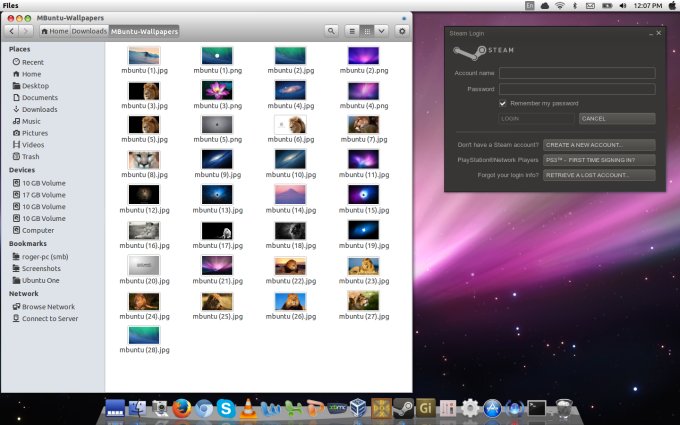Open view options dropdown arrow in toolbar
Image resolution: width=680 pixels, height=425 pixels.
(381, 31)
